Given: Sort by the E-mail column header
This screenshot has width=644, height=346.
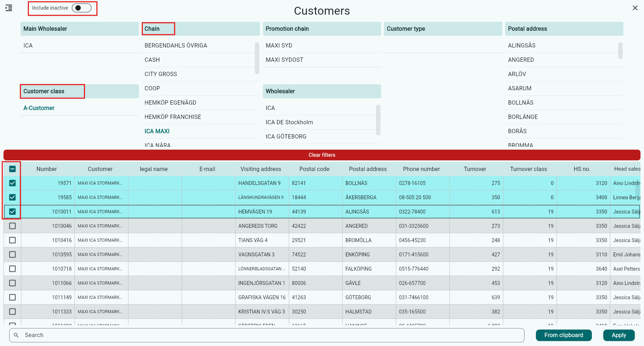Looking at the screenshot, I should 207,169.
